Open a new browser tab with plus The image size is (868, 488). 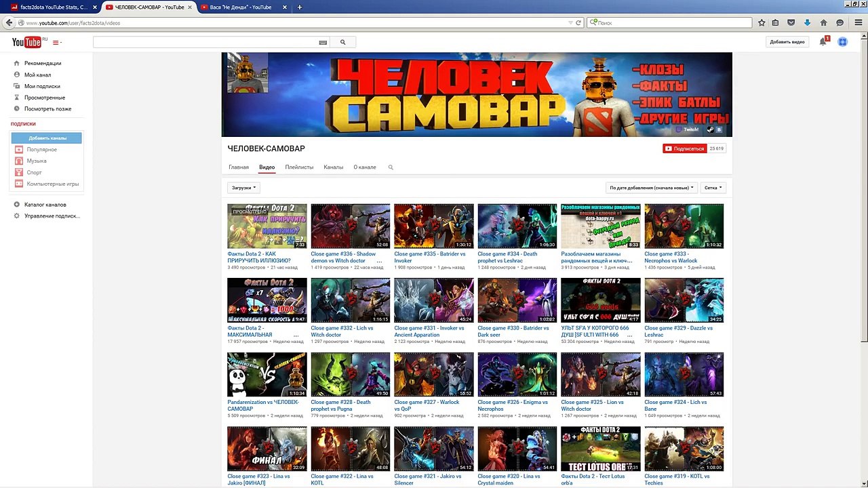299,7
